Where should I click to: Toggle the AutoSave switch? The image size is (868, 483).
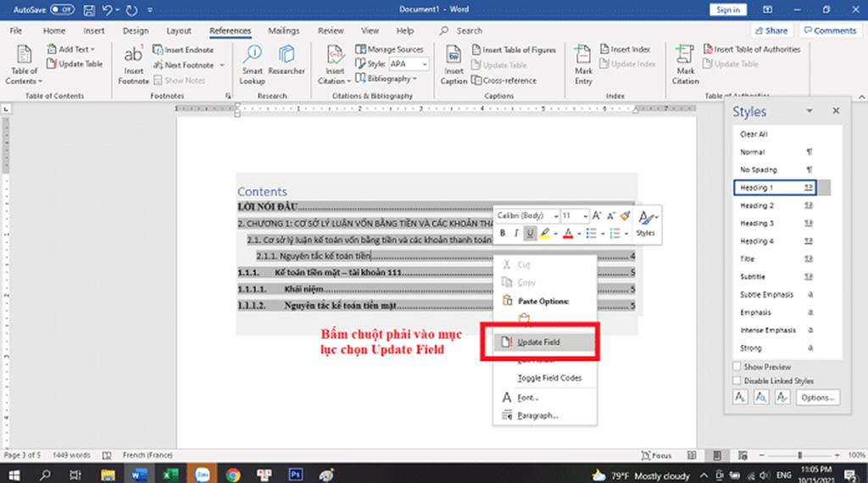pyautogui.click(x=62, y=10)
